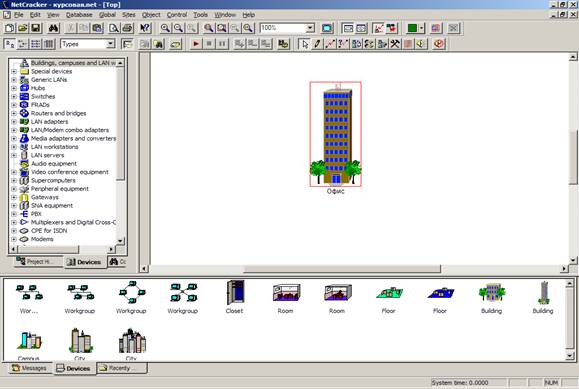Open the Tools menu
The width and height of the screenshot is (579, 389).
tap(201, 15)
